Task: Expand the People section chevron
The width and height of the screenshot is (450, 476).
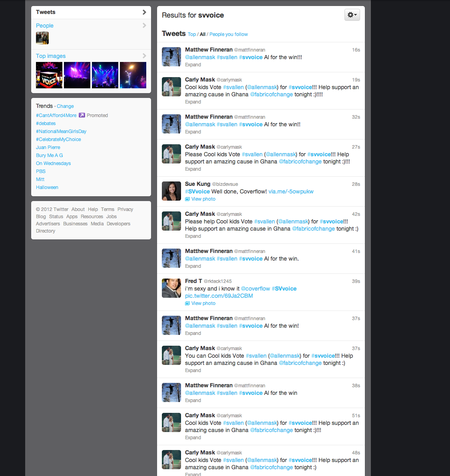Action: coord(144,26)
